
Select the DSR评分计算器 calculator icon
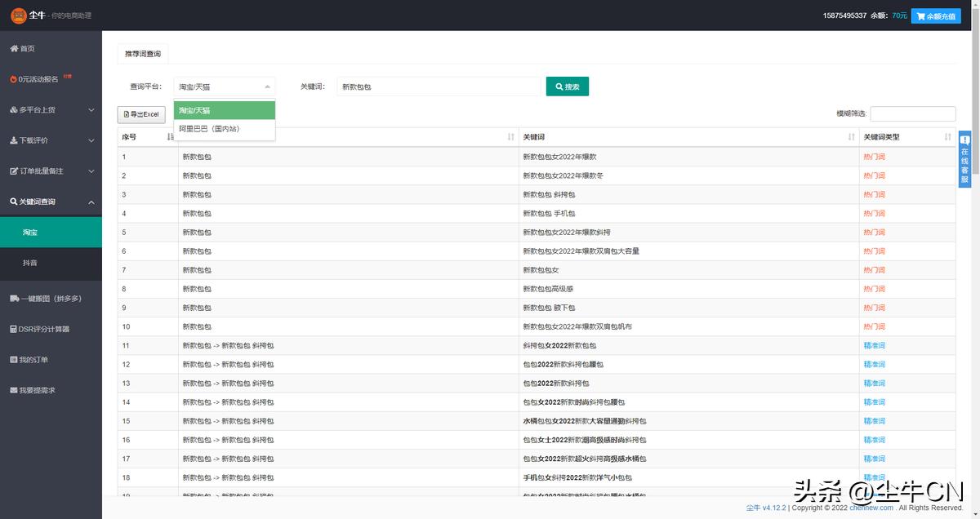click(x=11, y=329)
